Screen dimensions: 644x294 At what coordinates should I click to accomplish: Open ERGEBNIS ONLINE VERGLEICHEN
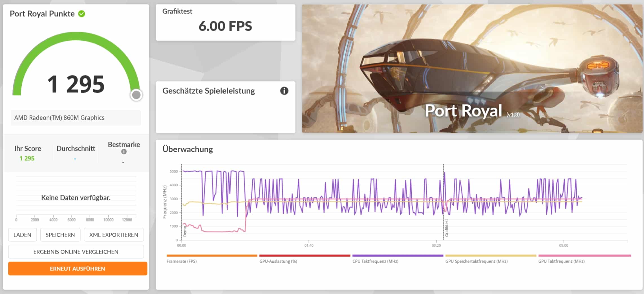click(76, 252)
